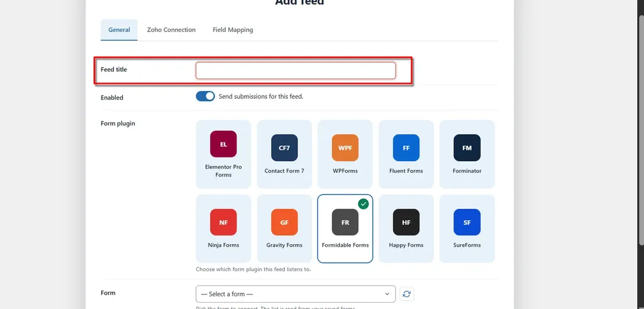This screenshot has width=644, height=309.
Task: Click the 'Form plugin' row label
Action: click(118, 123)
